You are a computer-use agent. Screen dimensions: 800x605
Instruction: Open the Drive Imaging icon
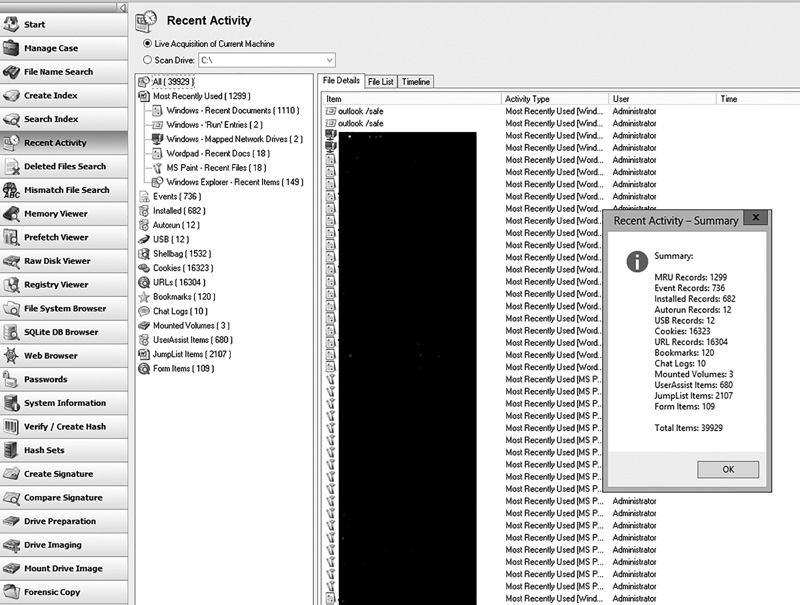11,545
